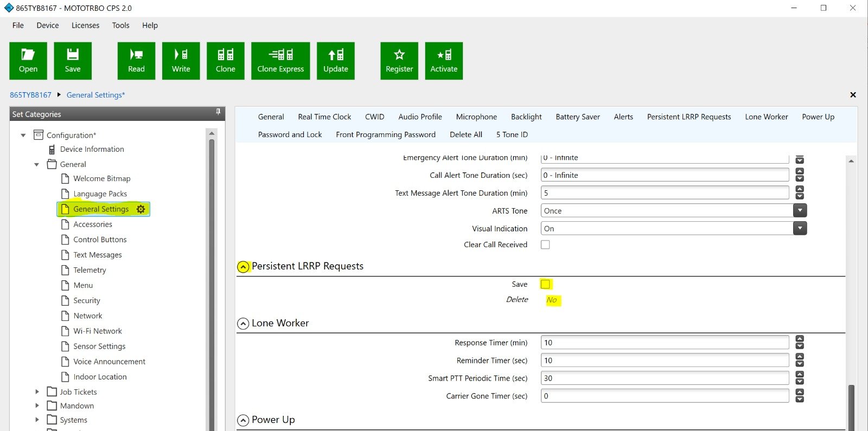868x431 pixels.
Task: Click the Accessories page icon
Action: tap(65, 224)
